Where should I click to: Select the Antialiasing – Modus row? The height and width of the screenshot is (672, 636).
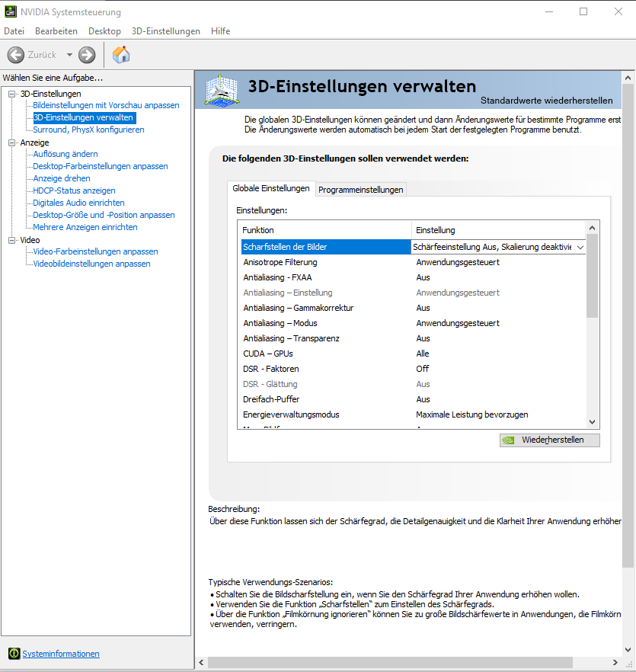413,323
